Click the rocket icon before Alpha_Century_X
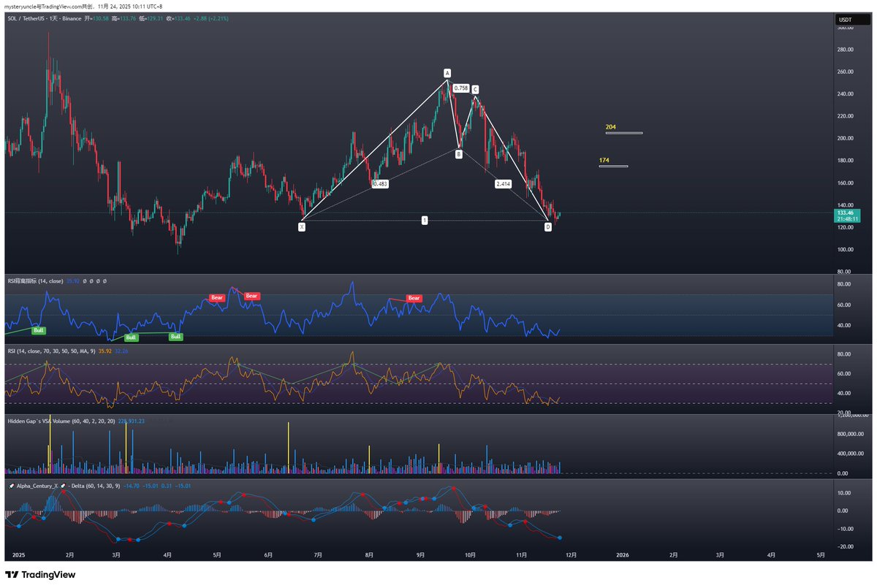This screenshot has width=877, height=588. (10, 485)
